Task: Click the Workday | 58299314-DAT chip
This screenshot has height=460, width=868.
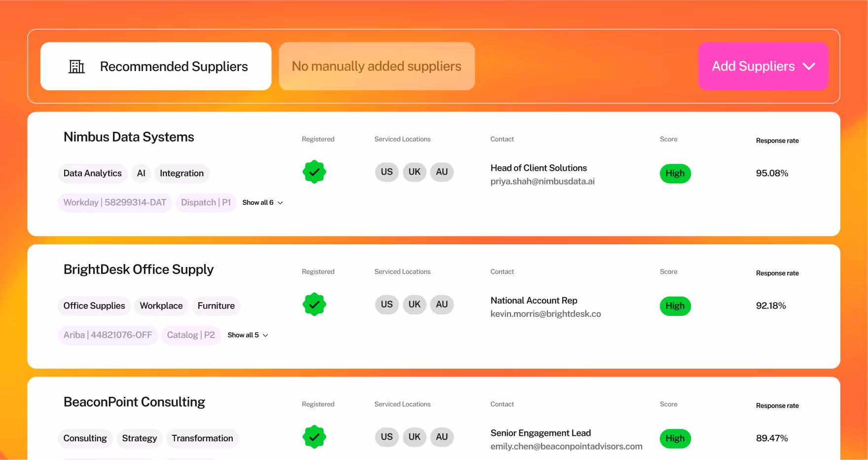Action: 115,203
